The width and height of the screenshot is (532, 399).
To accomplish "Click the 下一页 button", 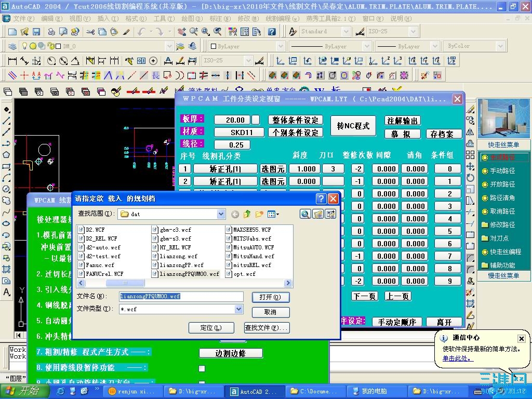I will (364, 296).
